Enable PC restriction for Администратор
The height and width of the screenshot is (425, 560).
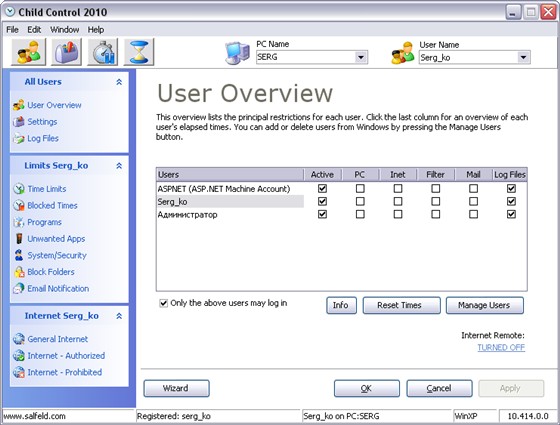(360, 214)
